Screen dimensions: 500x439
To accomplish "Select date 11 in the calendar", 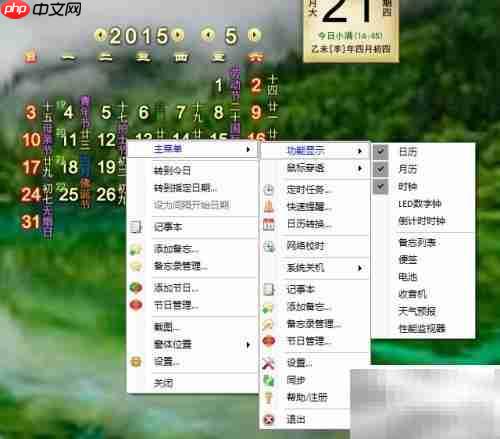I will [69, 140].
